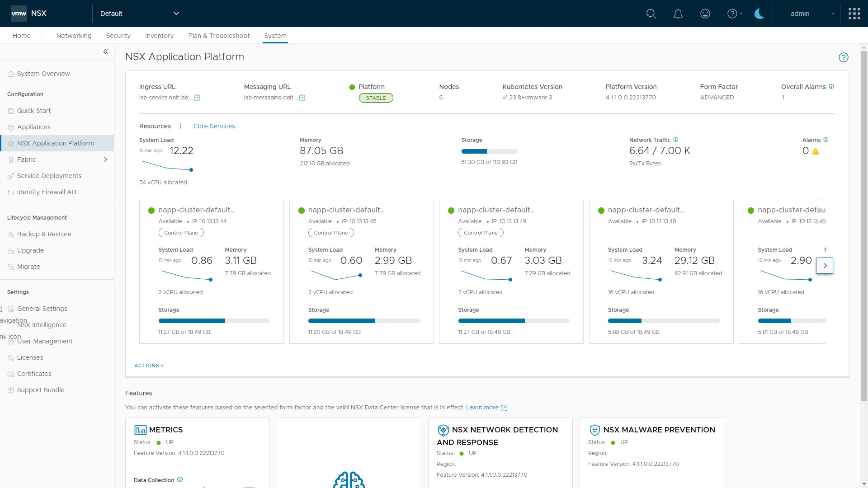
Task: Copy the Ingress URL to clipboard
Action: coord(197,98)
